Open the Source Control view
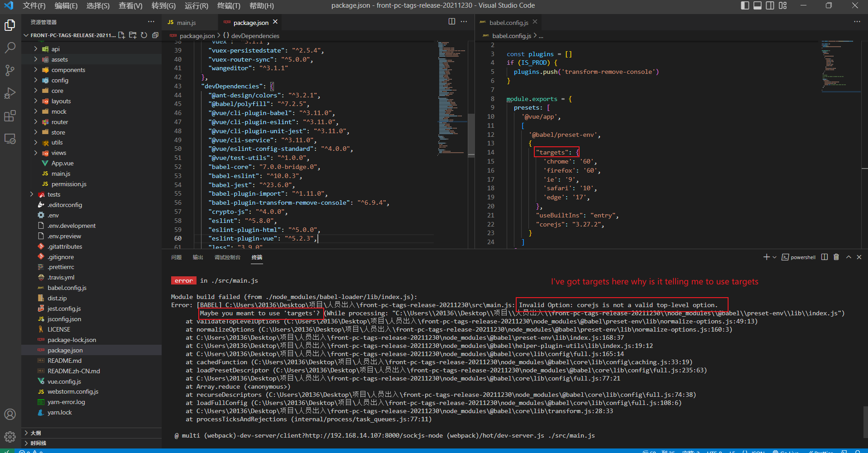The width and height of the screenshot is (868, 453). (10, 70)
